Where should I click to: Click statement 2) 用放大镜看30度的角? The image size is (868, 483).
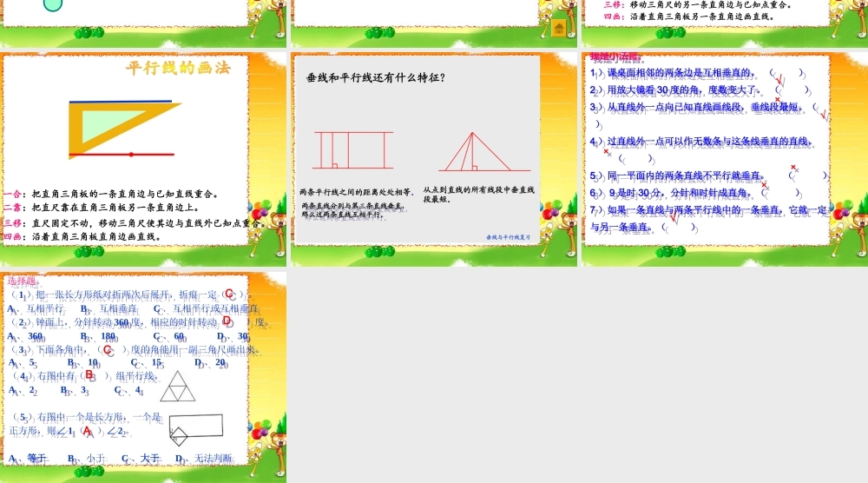coord(700,89)
